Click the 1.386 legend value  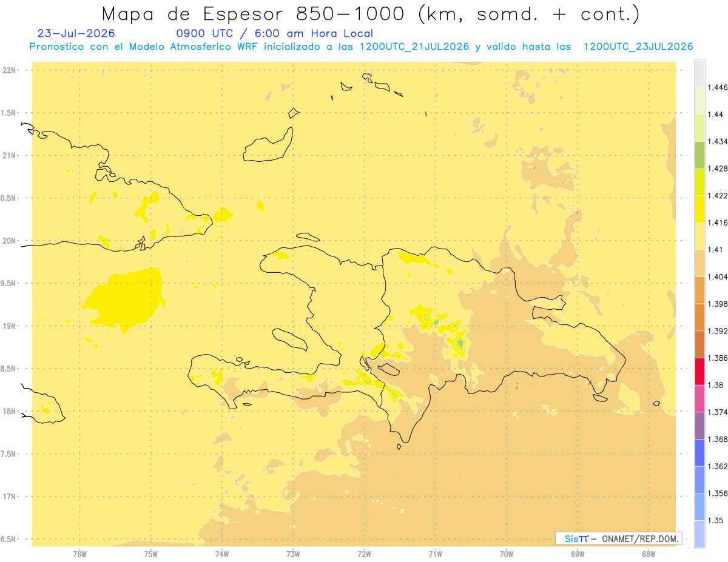717,358
